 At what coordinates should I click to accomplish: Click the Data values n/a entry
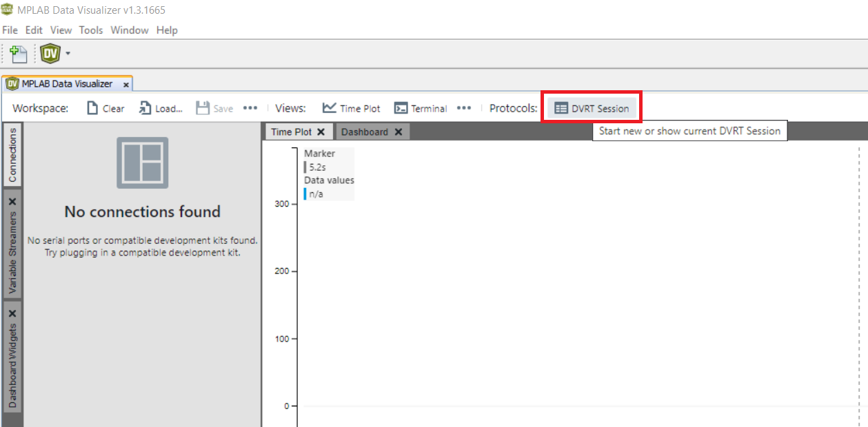[x=316, y=194]
